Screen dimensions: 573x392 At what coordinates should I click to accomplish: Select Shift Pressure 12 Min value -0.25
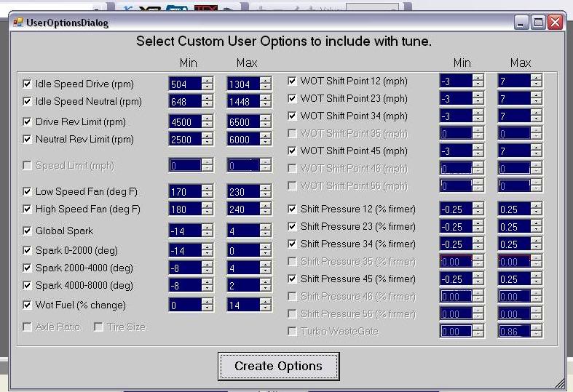456,209
